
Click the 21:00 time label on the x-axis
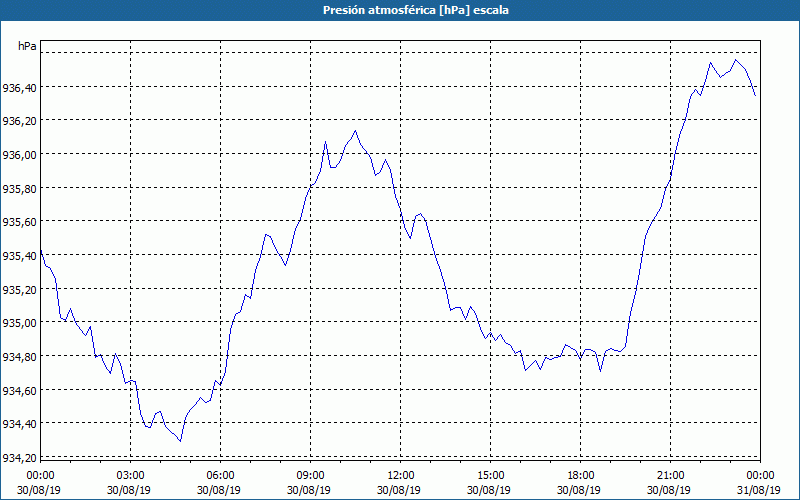pyautogui.click(x=670, y=476)
